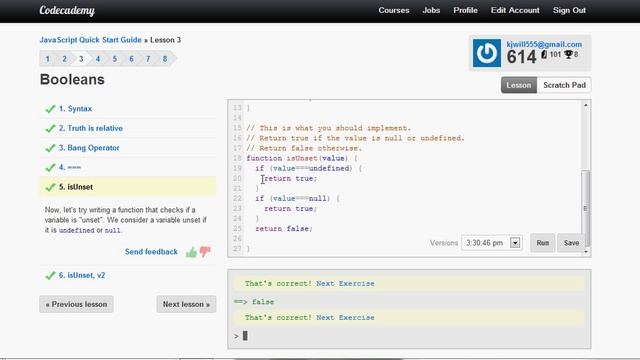Open the Courses menu
640x360 pixels.
click(393, 10)
